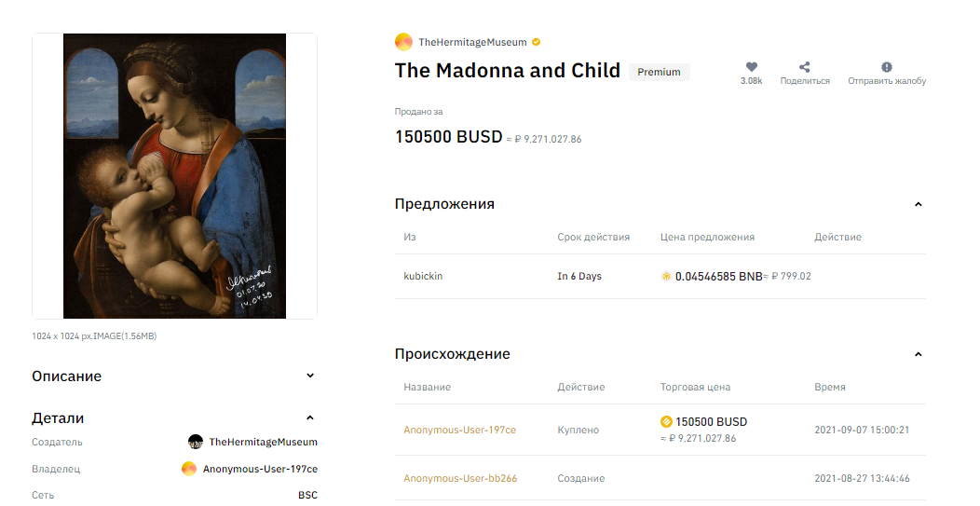Click the owner avatar beside Anonymous-User-197ce
This screenshot has width=980, height=506.
tap(189, 469)
